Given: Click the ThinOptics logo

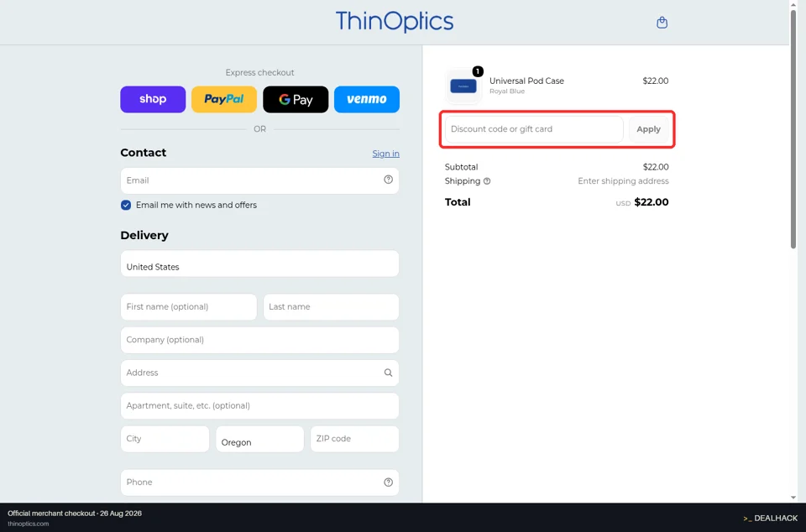Looking at the screenshot, I should click(395, 22).
